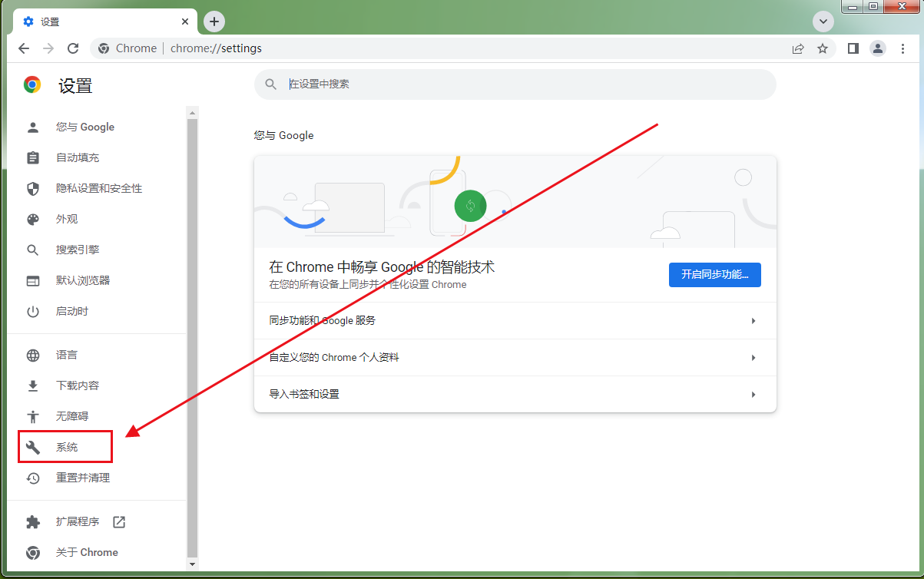Click the clipboard icon for 自动填充

point(32,157)
